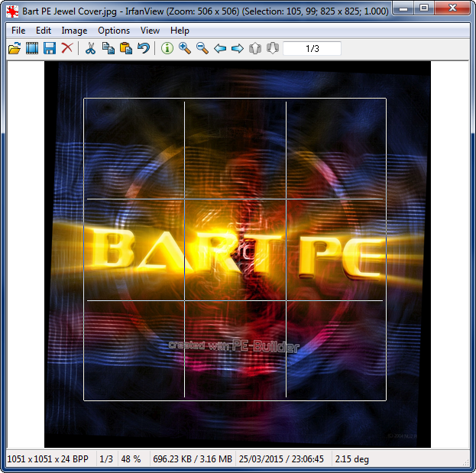The width and height of the screenshot is (476, 473).
Task: Open the Edit menu
Action: pyautogui.click(x=44, y=31)
